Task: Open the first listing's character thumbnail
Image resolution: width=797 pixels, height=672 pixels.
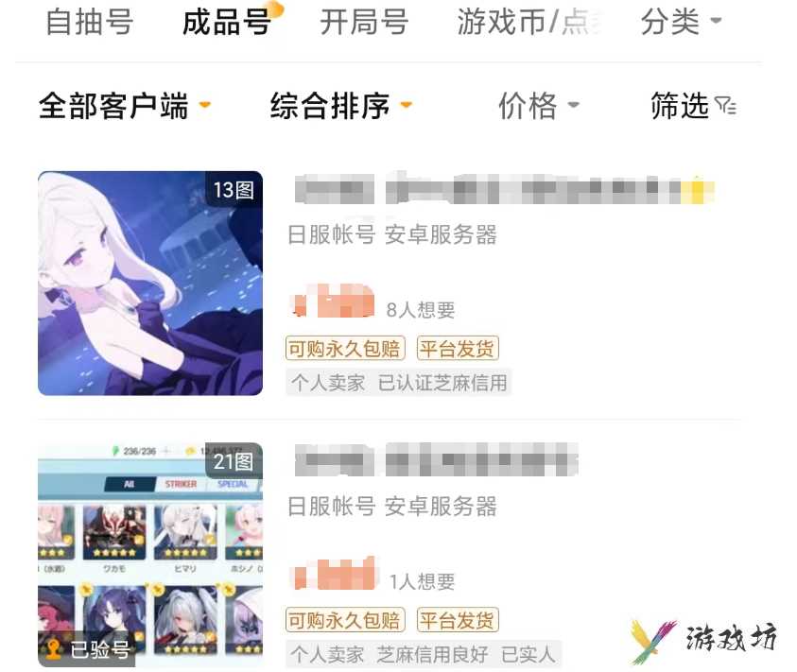Action: (150, 284)
